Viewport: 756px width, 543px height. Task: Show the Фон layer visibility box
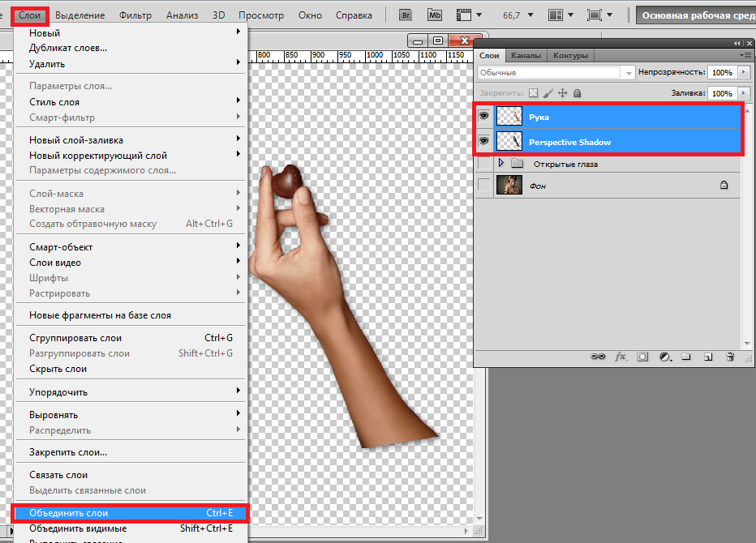pos(483,185)
